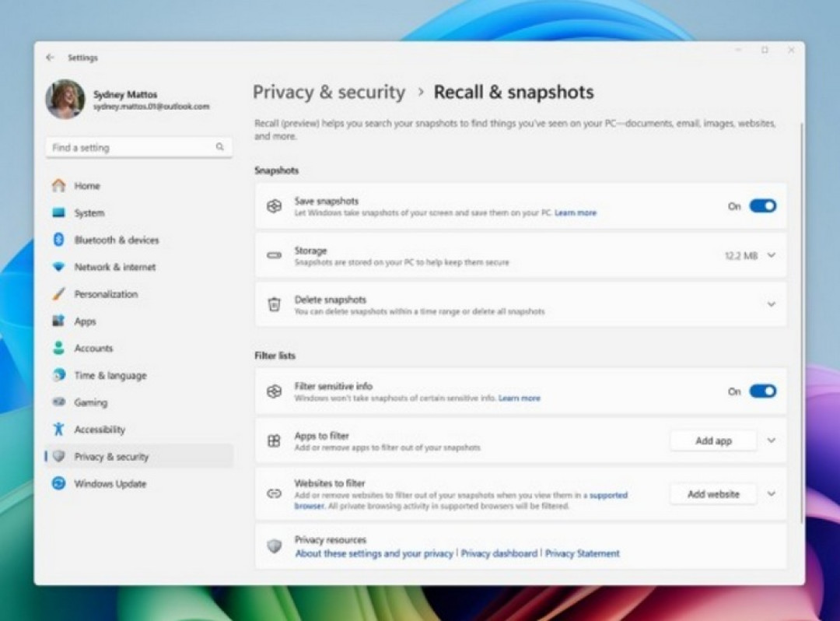The image size is (840, 621).
Task: Click the search magnifier icon
Action: coord(219,147)
